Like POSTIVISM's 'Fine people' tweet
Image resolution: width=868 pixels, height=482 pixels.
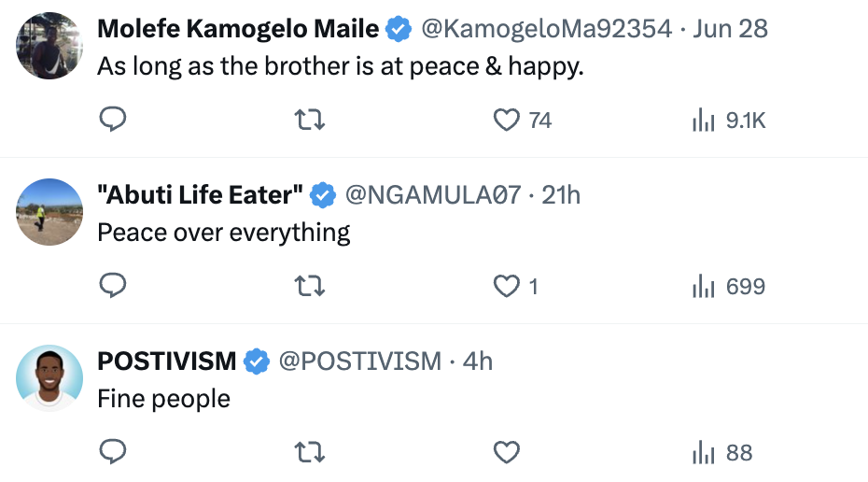tap(507, 452)
